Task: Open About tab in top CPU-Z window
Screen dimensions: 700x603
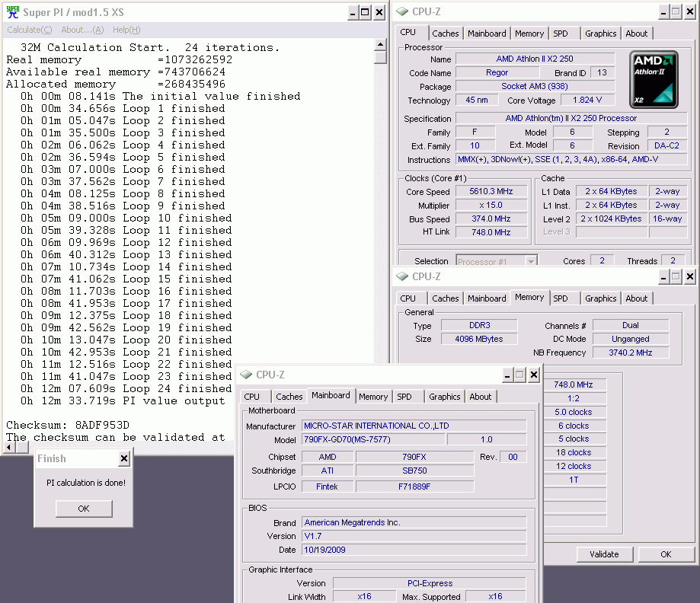Action: point(636,33)
